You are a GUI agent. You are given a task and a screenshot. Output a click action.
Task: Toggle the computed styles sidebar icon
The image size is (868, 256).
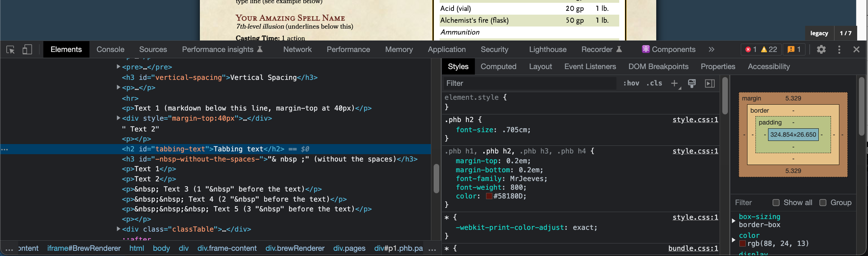pos(710,83)
